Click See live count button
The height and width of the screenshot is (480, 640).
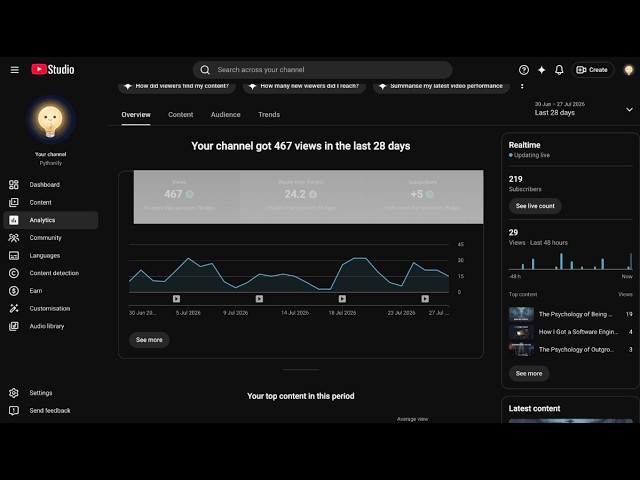pos(535,206)
